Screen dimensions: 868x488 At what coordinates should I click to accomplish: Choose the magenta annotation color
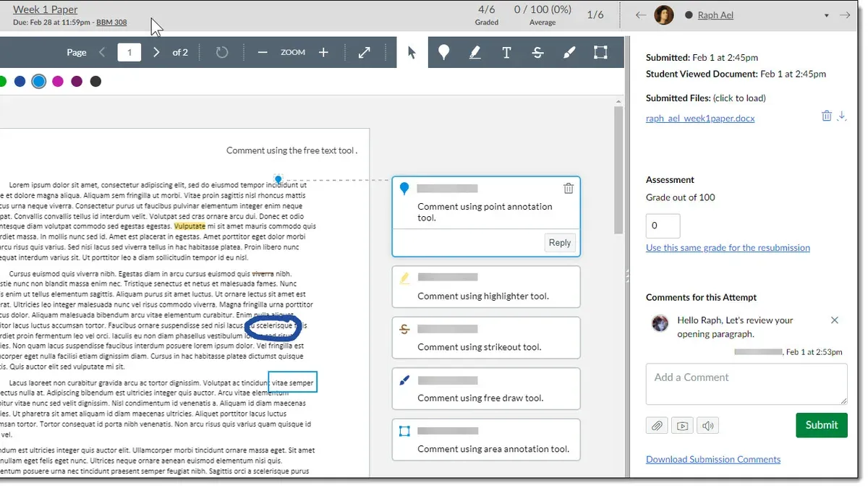pos(58,82)
